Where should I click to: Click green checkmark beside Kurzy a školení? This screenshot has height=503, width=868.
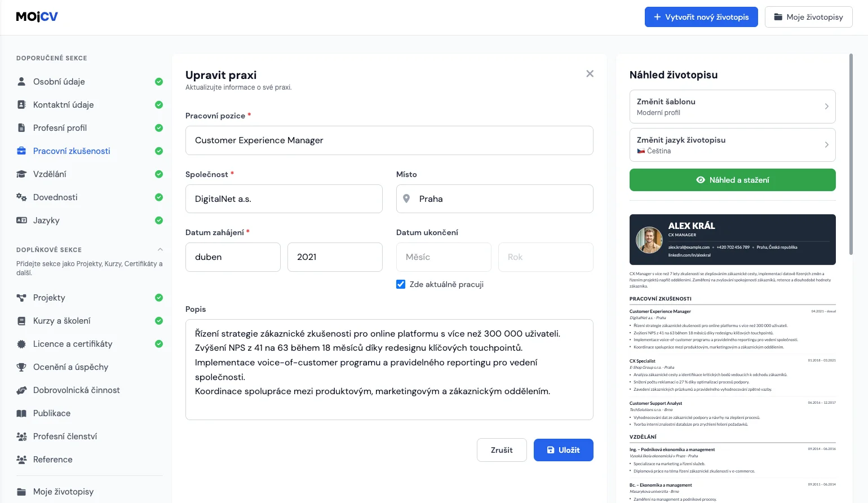click(159, 320)
